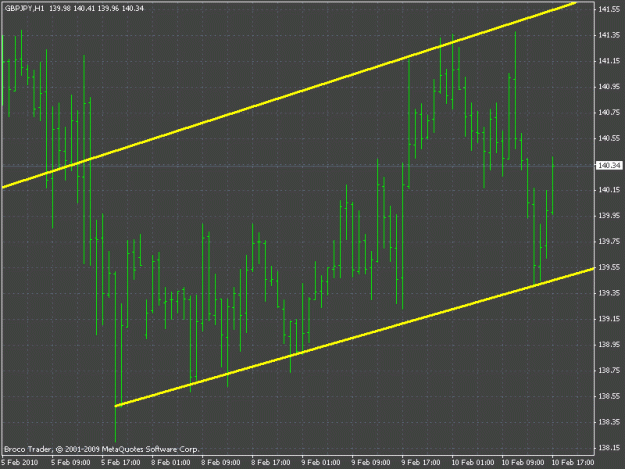
Task: Click the 138.75 price scale label
Action: coord(609,370)
